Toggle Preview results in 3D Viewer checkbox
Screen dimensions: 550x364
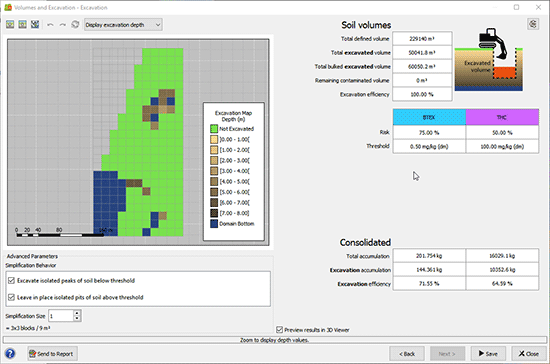(280, 330)
